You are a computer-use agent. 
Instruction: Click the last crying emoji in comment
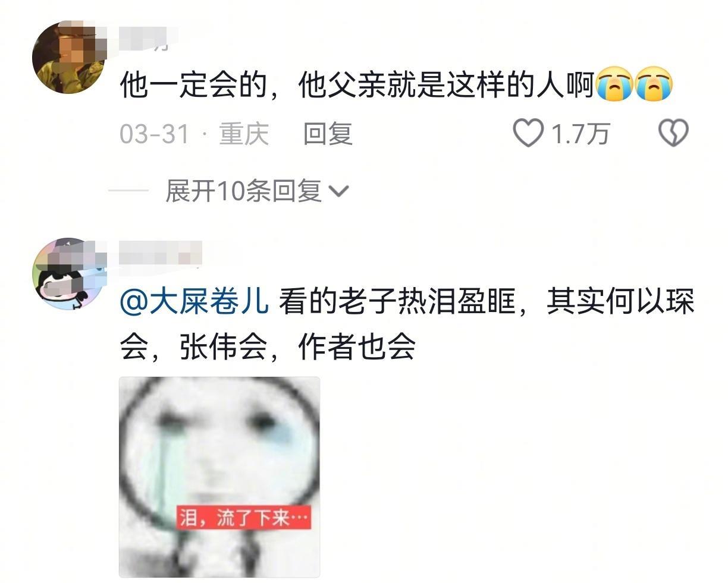coord(654,84)
